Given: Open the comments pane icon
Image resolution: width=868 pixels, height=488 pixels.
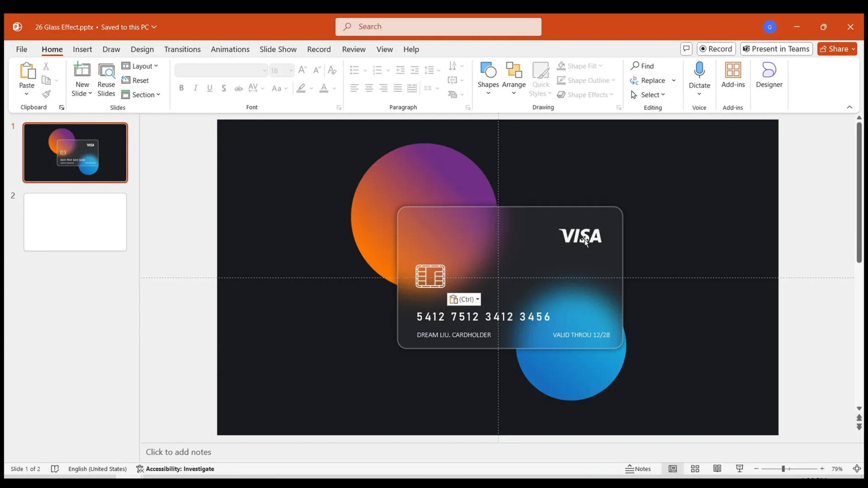Looking at the screenshot, I should [x=686, y=49].
